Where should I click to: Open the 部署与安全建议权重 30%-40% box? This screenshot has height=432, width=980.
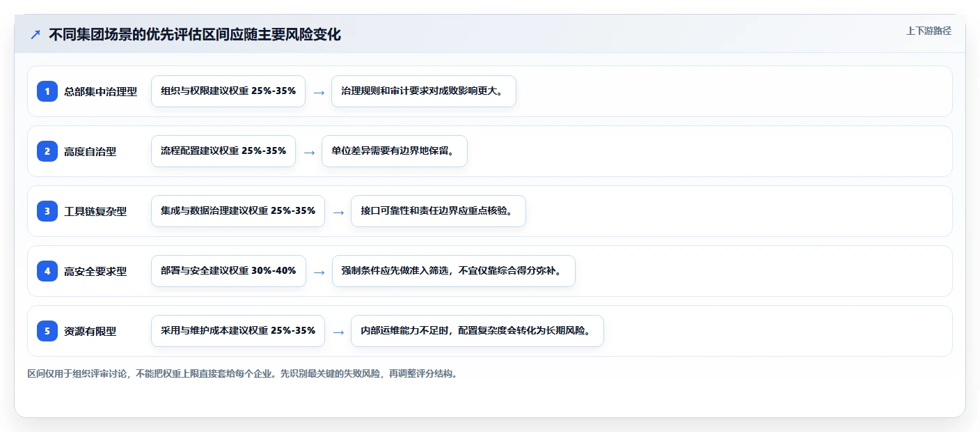(x=228, y=271)
